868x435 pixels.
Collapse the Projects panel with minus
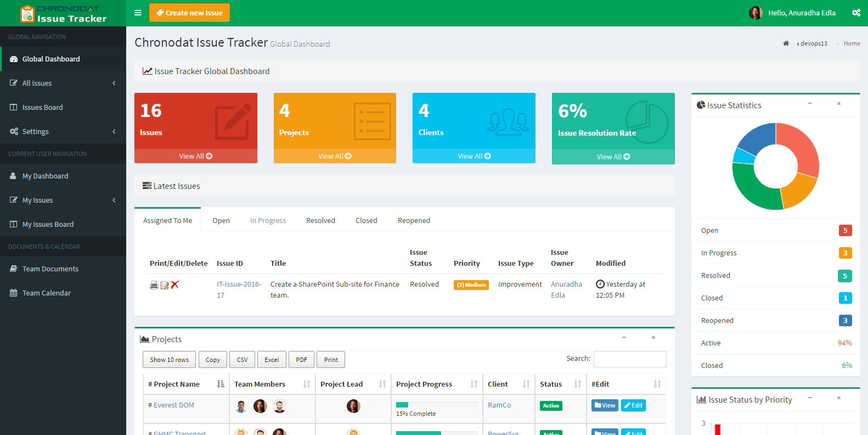pos(624,337)
